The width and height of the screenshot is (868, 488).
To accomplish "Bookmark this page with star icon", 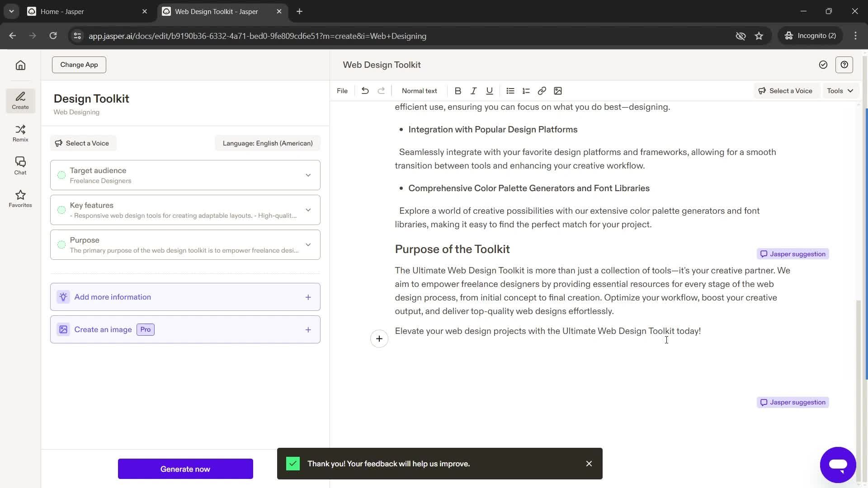I will point(759,36).
